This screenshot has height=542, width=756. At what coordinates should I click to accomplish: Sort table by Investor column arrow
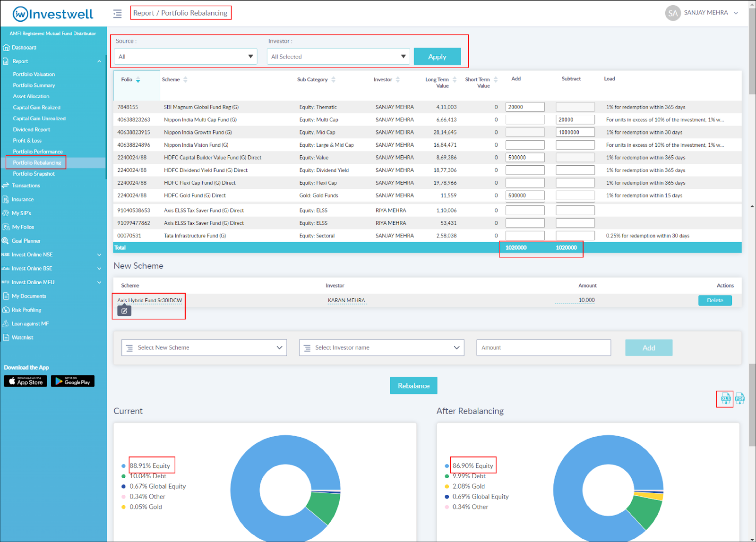[x=398, y=80]
